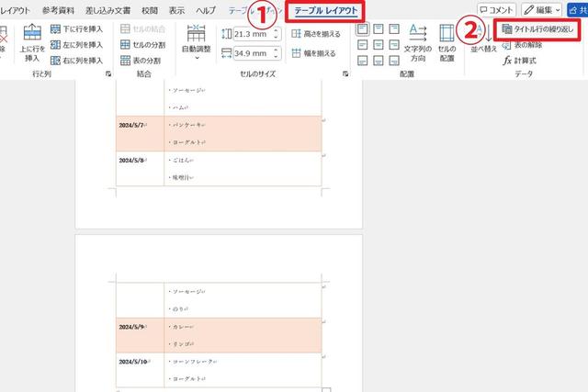Click the 34.9 mm width field
Viewport: 588px width, 392px height.
pyautogui.click(x=254, y=53)
